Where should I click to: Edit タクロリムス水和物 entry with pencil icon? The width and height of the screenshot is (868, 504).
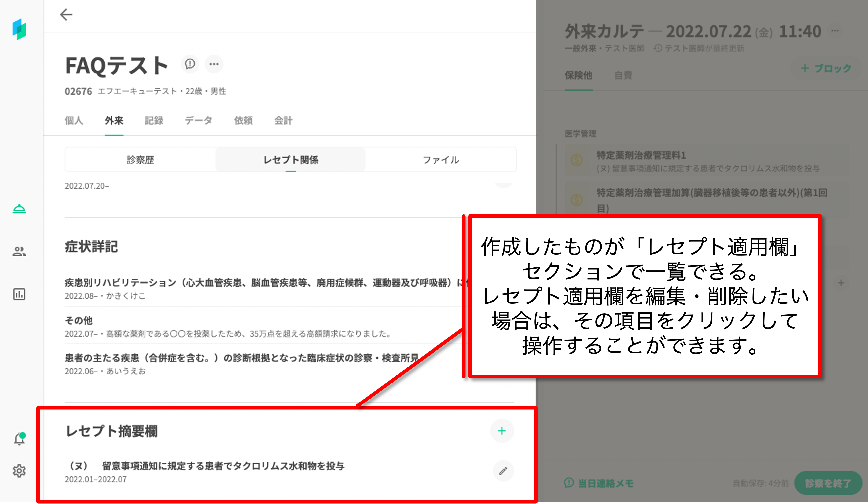pos(503,471)
